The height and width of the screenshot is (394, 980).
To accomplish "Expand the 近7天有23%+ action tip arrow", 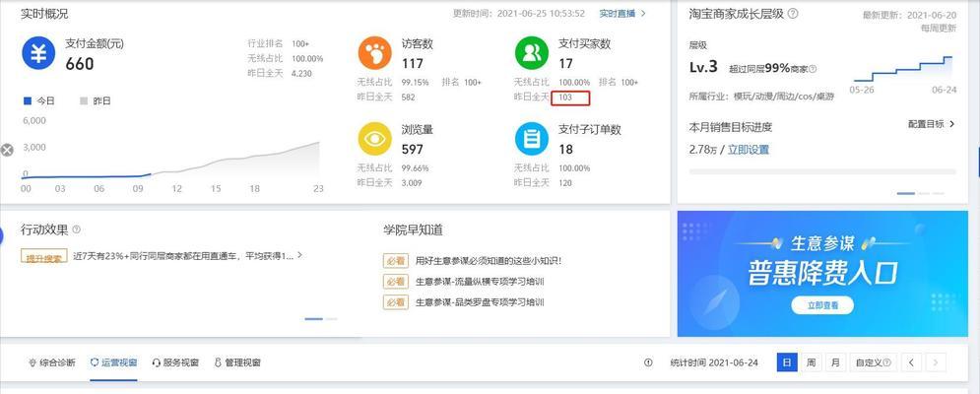I will [300, 255].
